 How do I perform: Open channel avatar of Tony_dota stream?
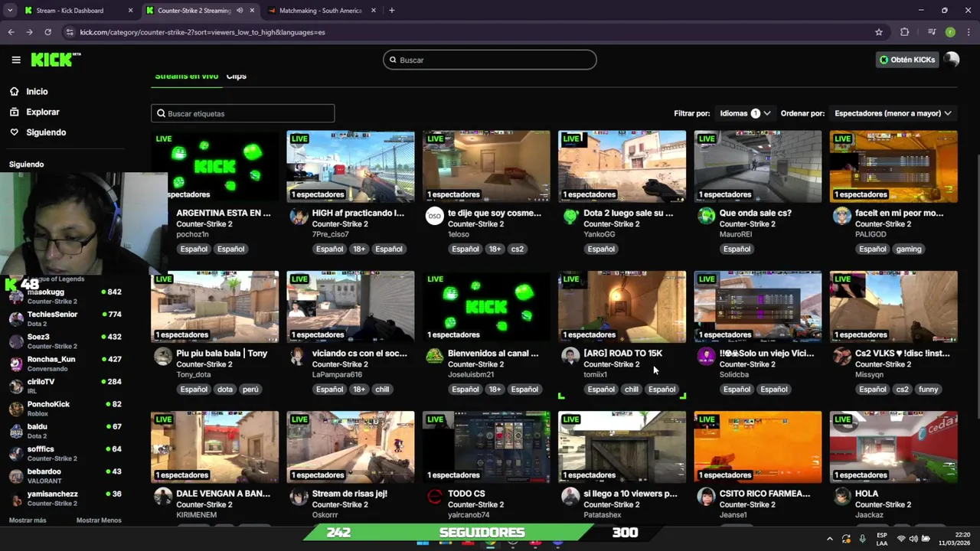pyautogui.click(x=163, y=356)
